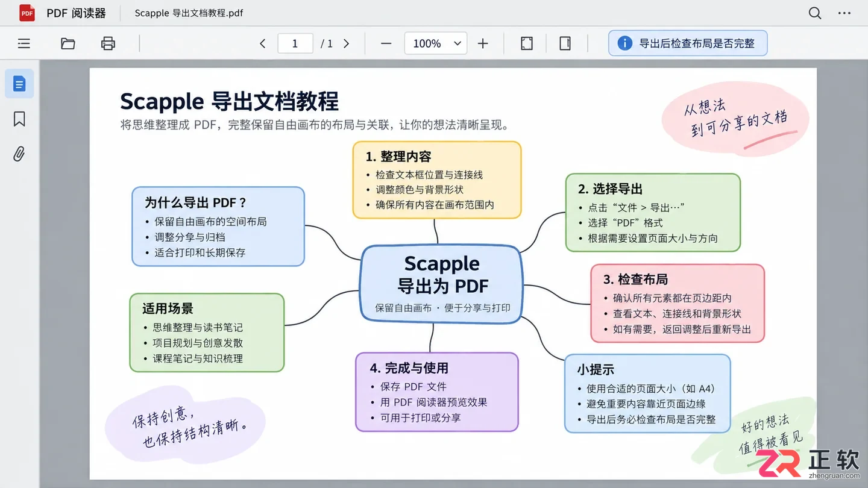Open the more options ellipsis menu
This screenshot has width=868, height=488.
pyautogui.click(x=844, y=13)
